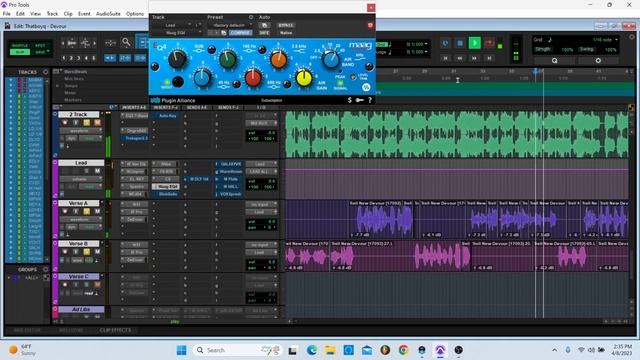Select the Zoomer magnifier tool
The image size is (640, 360).
click(126, 42)
